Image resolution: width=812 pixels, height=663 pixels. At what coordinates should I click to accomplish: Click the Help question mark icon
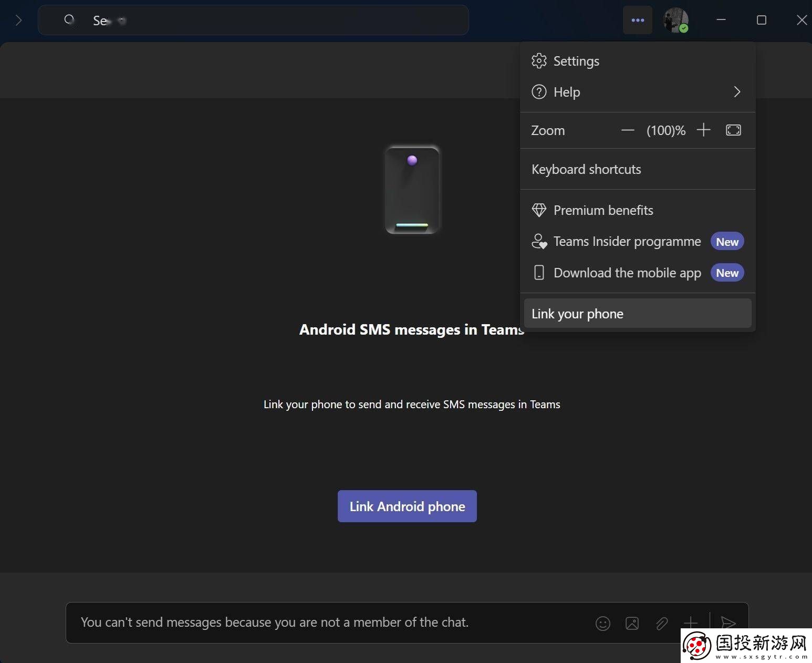[539, 92]
